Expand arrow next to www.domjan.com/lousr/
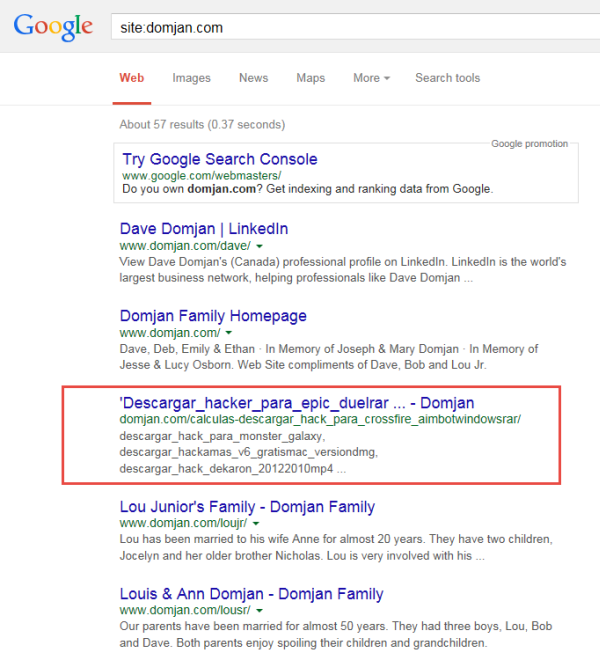 click(259, 611)
